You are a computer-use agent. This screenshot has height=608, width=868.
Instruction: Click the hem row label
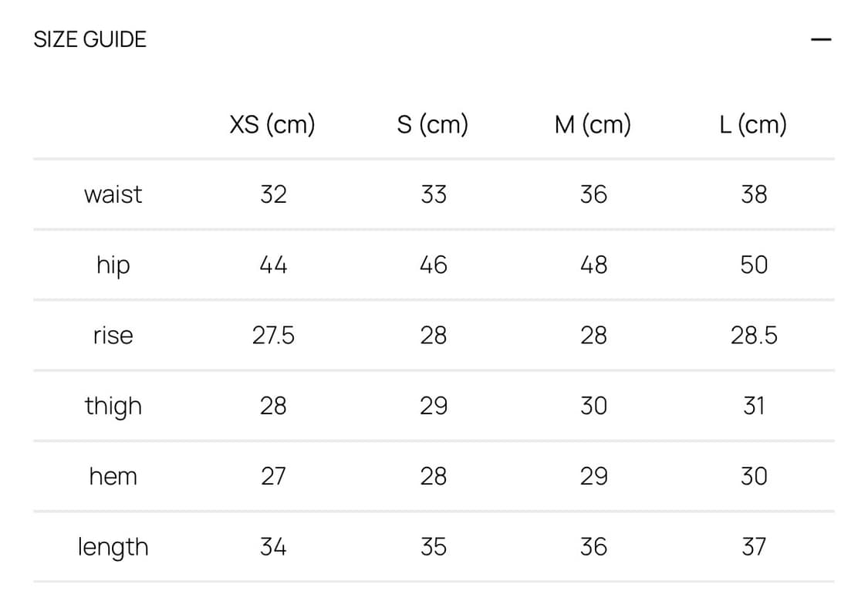113,477
